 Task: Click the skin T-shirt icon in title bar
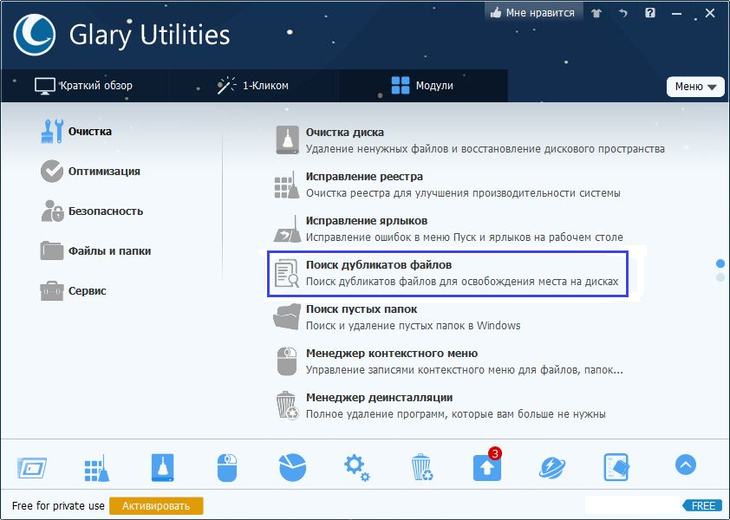(596, 13)
